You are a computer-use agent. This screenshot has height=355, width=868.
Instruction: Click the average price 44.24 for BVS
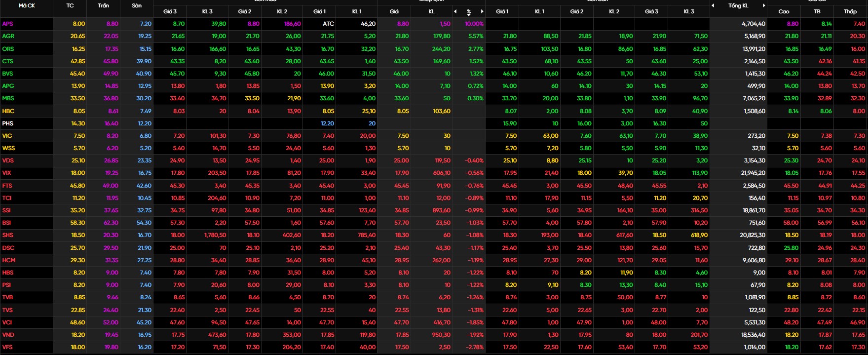point(825,74)
